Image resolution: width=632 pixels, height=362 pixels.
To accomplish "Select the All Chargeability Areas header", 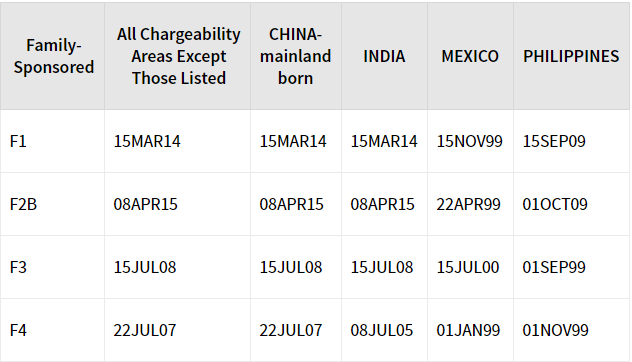I will click(x=179, y=56).
